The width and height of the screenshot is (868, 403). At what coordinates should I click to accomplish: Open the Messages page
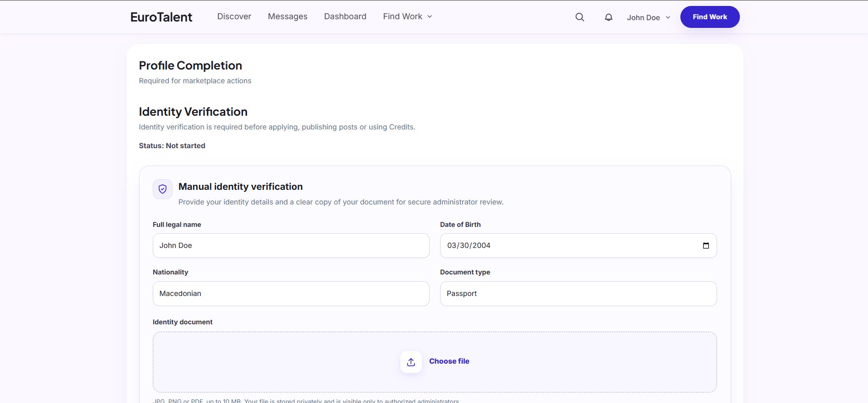click(x=288, y=16)
